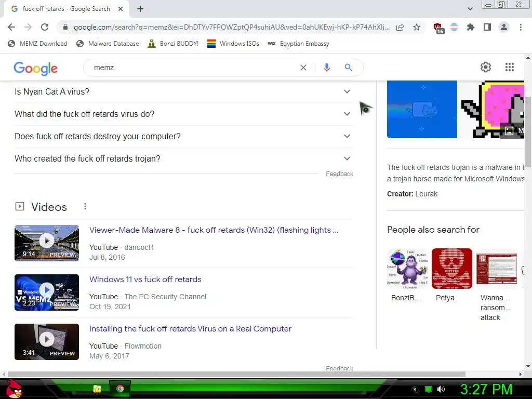Open the Angry Birds start button
The height and width of the screenshot is (399, 532).
tap(14, 389)
